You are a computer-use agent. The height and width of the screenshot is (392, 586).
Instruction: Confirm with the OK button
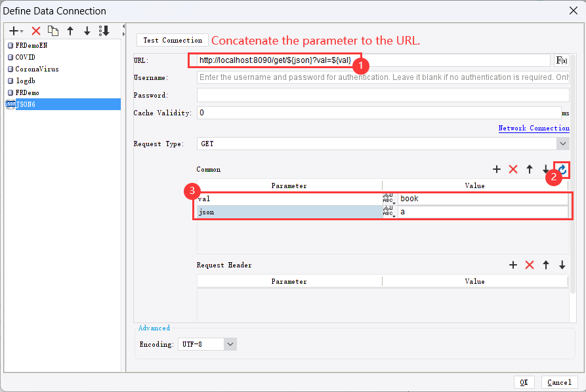524,382
